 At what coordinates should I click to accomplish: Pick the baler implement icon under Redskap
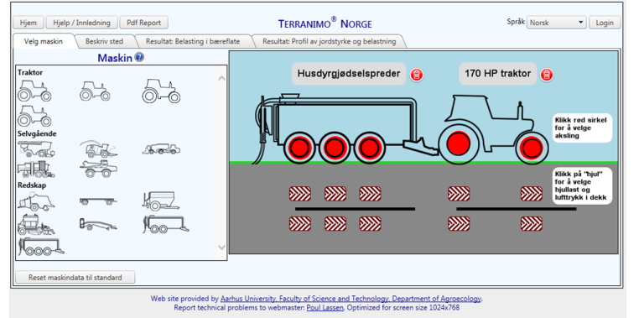[x=36, y=201]
